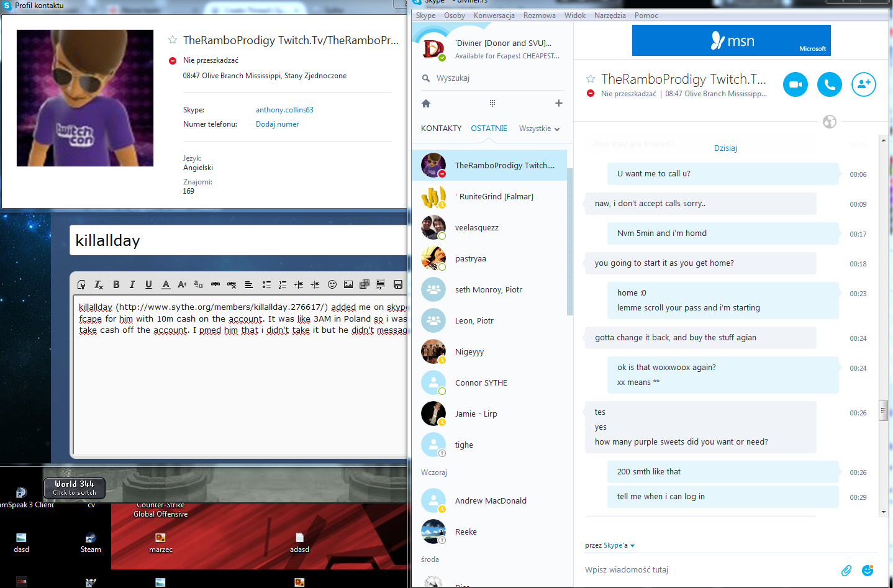This screenshot has height=588, width=893.
Task: Select the marzec desktop icon
Action: pos(161,543)
